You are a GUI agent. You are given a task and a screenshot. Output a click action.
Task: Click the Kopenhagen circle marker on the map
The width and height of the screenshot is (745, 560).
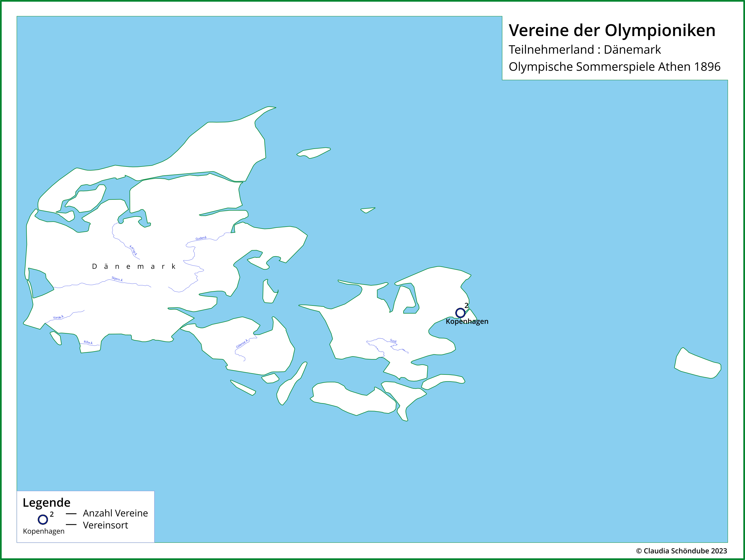(x=460, y=313)
